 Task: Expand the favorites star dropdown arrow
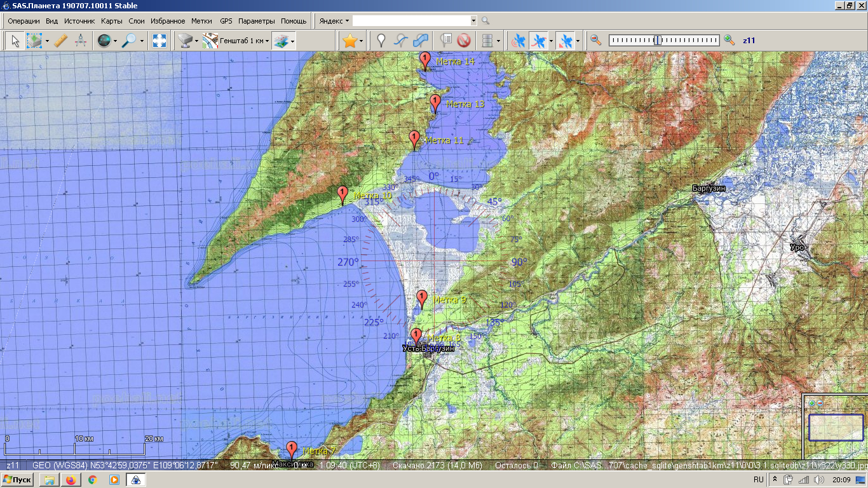(362, 41)
